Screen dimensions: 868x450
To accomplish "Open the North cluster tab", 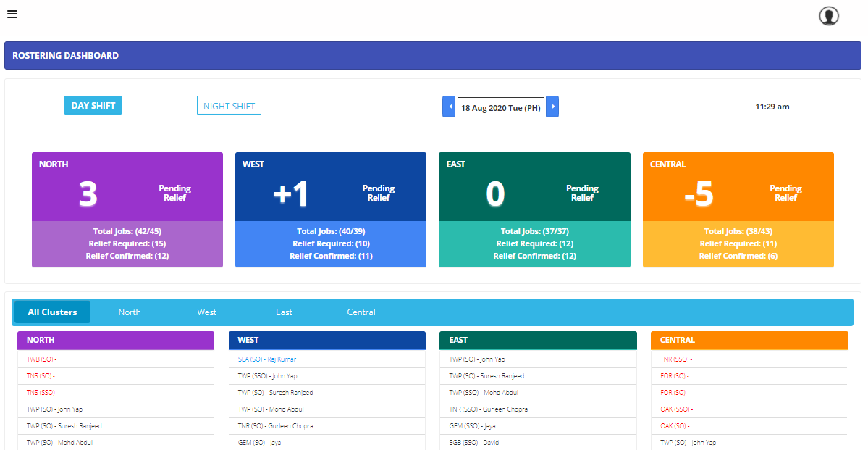I will click(129, 312).
